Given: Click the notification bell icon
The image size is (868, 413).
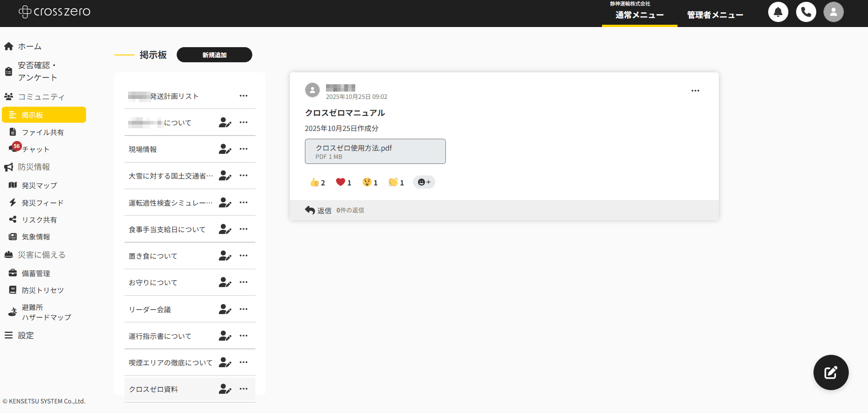Looking at the screenshot, I should coord(778,12).
